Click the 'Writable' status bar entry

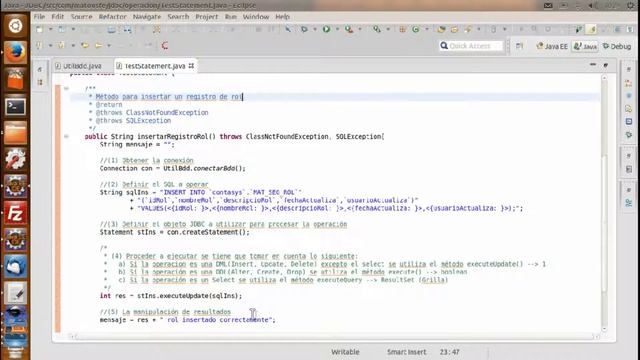click(345, 352)
